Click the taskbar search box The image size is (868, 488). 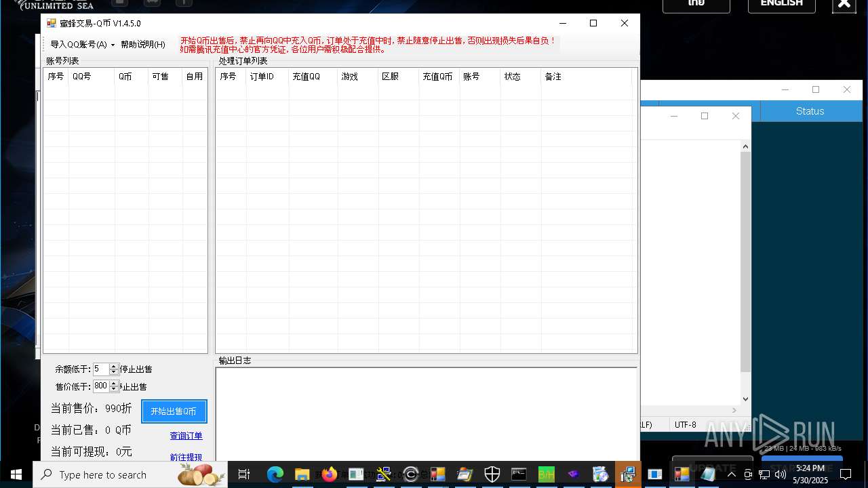pos(130,474)
